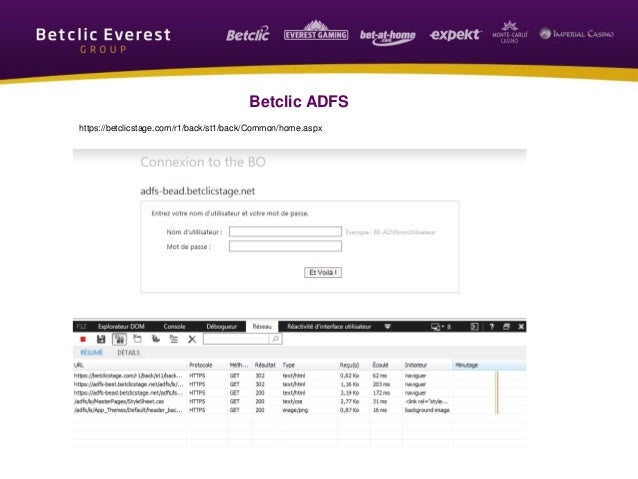Click the save (floppy disk) icon
Viewport: 638px width, 479px height.
(x=101, y=339)
